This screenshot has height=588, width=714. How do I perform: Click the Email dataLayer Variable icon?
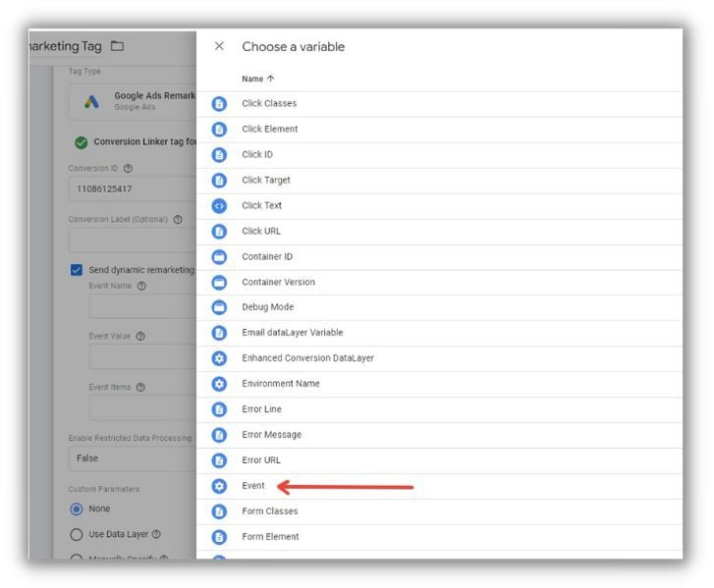219,333
